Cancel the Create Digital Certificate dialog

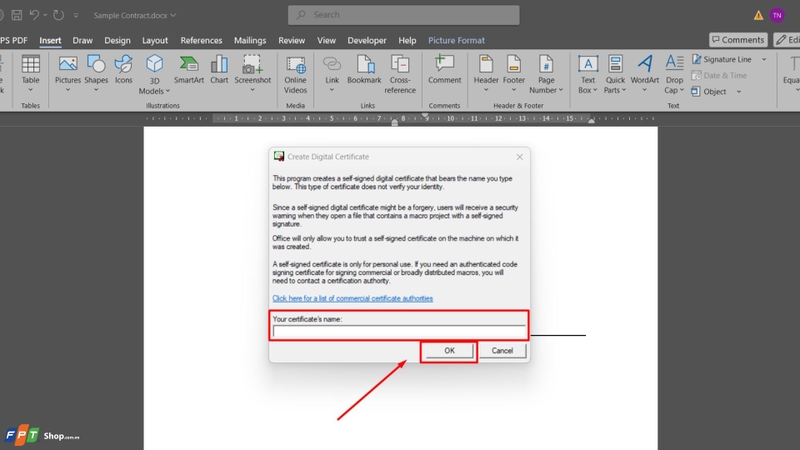[502, 351]
